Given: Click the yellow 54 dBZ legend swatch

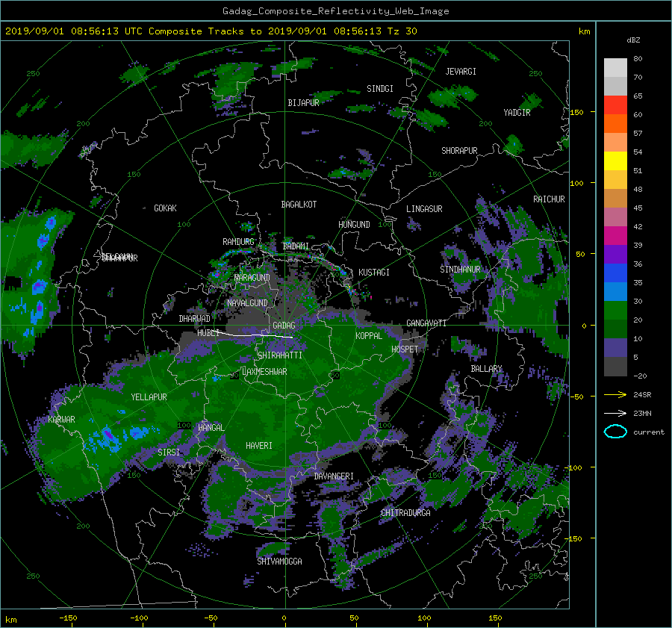Looking at the screenshot, I should click(615, 161).
